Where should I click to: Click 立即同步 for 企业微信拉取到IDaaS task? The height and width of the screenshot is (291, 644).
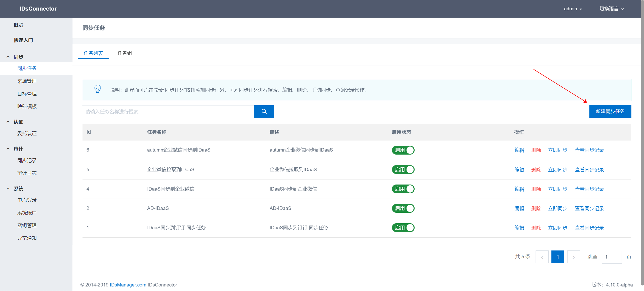click(x=558, y=170)
